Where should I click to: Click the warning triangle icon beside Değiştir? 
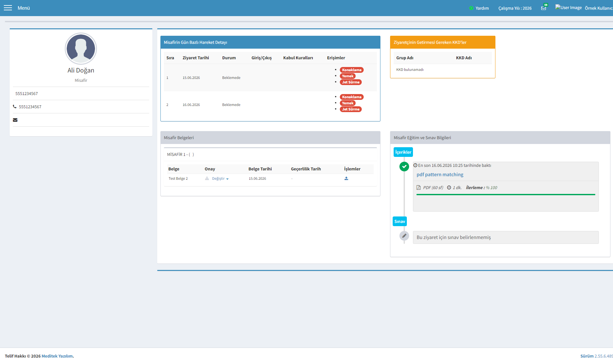point(207,178)
